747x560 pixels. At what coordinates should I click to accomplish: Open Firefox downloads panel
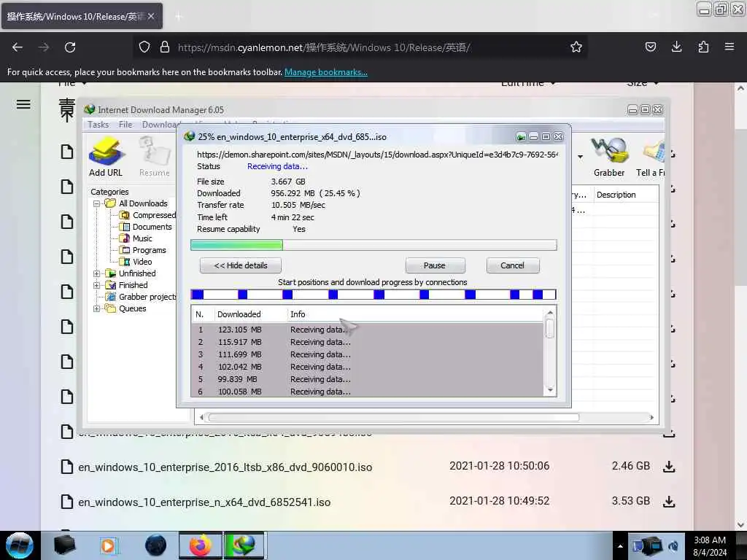point(676,47)
